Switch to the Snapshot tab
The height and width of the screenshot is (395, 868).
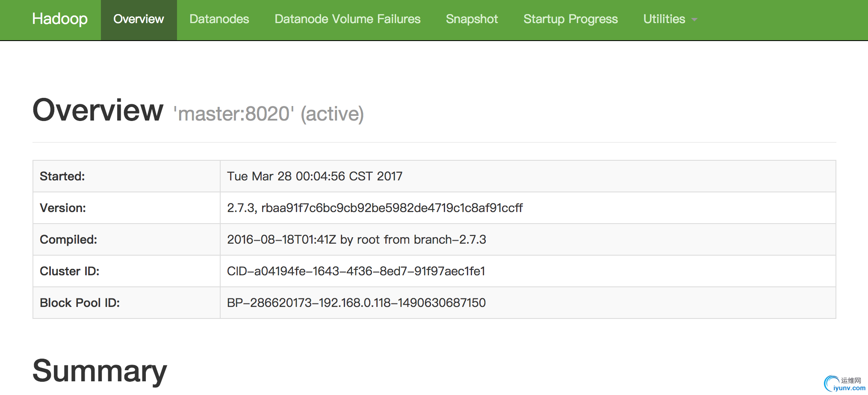tap(472, 19)
